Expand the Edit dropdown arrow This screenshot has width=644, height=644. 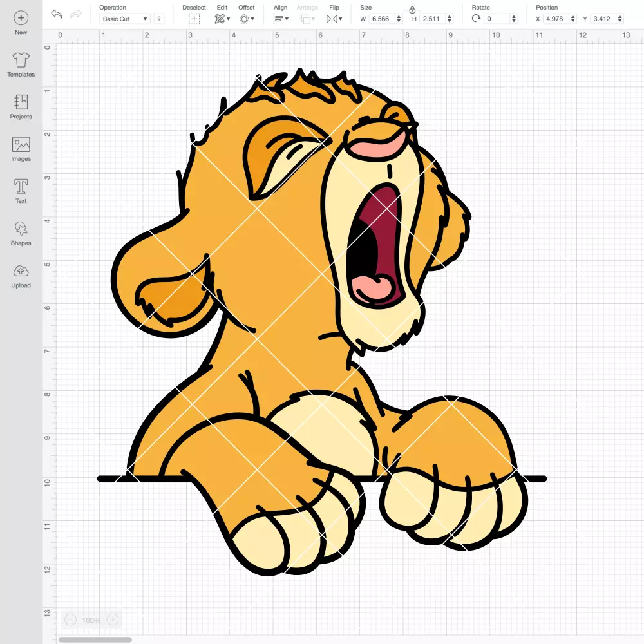[229, 19]
